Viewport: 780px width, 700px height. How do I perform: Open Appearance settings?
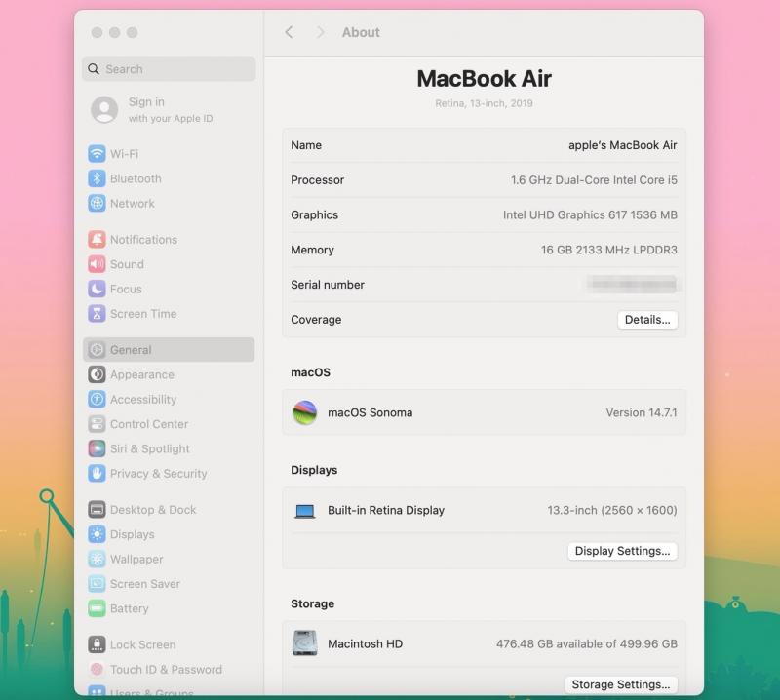131,374
